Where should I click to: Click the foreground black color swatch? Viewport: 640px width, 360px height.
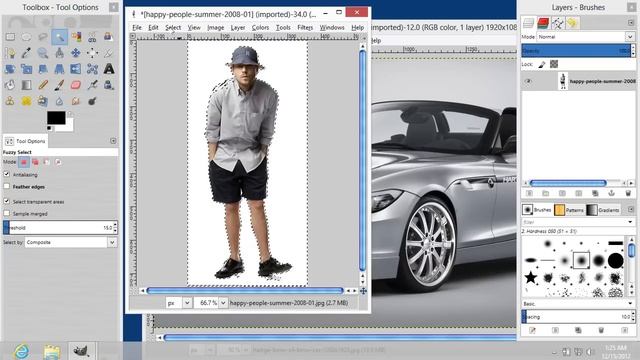coord(56,118)
